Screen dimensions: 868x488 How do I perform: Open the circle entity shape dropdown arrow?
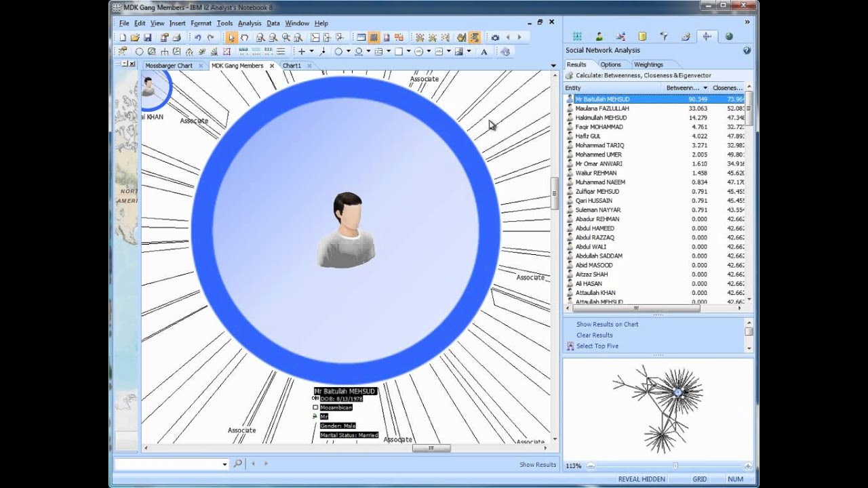click(x=348, y=52)
